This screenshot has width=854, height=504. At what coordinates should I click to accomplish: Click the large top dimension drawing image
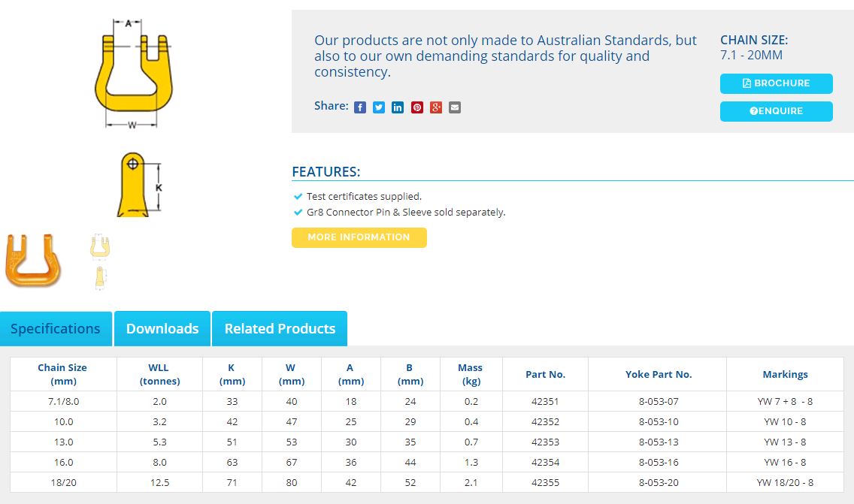tap(134, 72)
